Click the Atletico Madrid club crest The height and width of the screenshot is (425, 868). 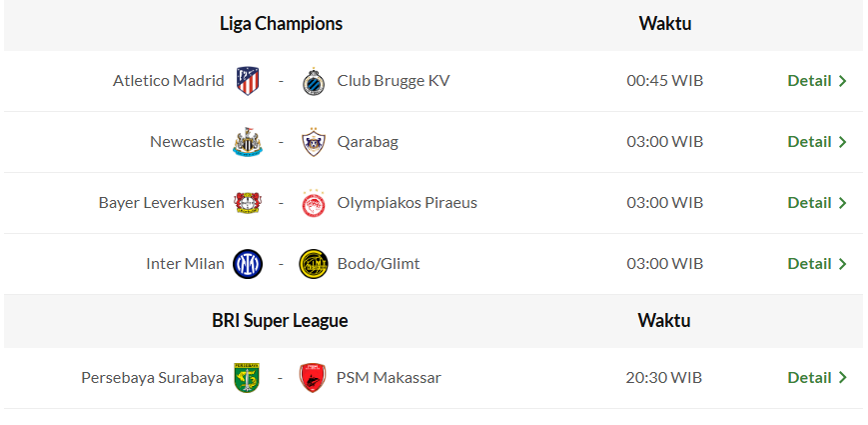click(248, 81)
